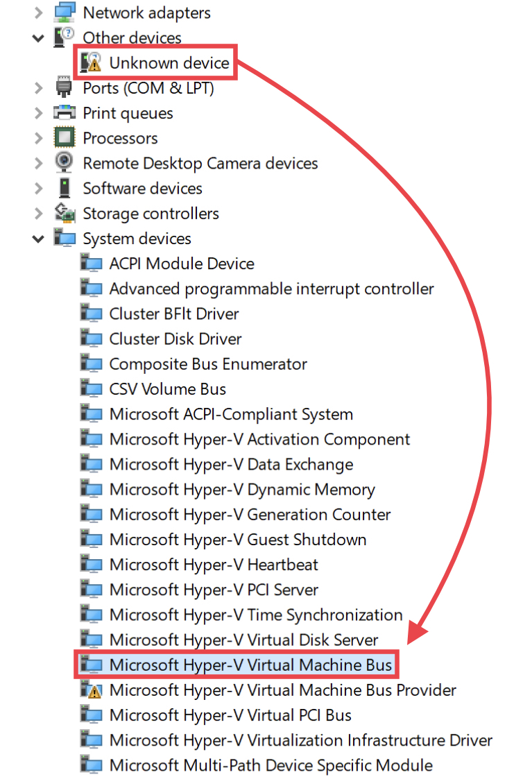Click the Processors chip icon
This screenshot has width=532, height=779.
[x=65, y=138]
